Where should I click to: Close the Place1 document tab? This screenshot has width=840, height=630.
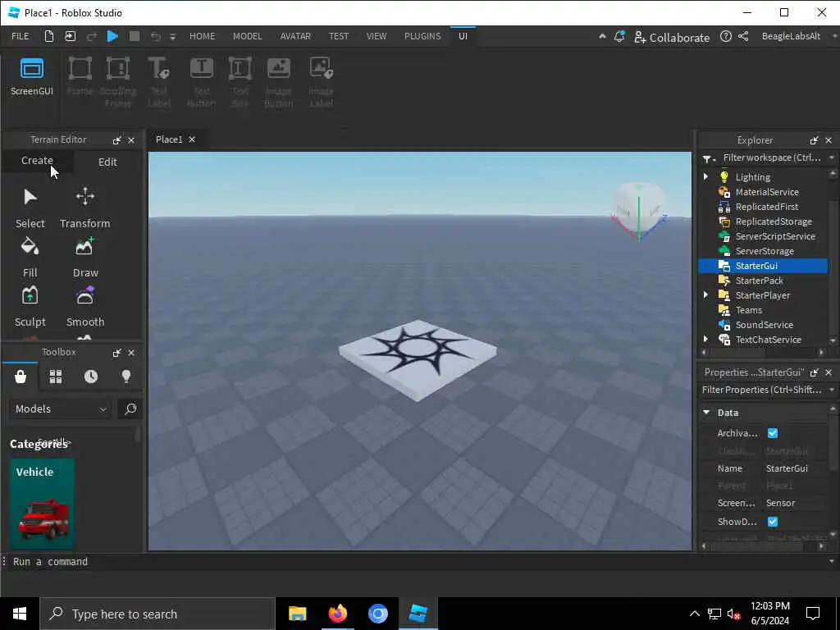click(192, 139)
